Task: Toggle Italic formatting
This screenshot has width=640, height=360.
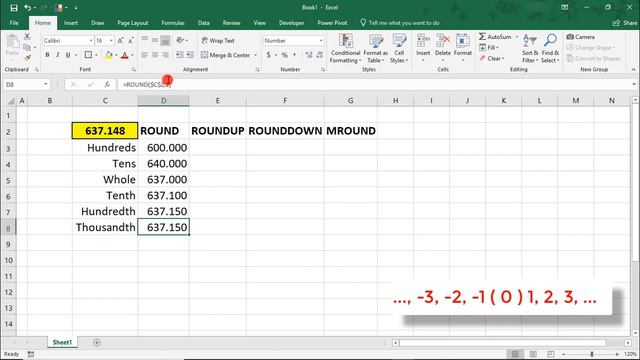Action: [58, 55]
